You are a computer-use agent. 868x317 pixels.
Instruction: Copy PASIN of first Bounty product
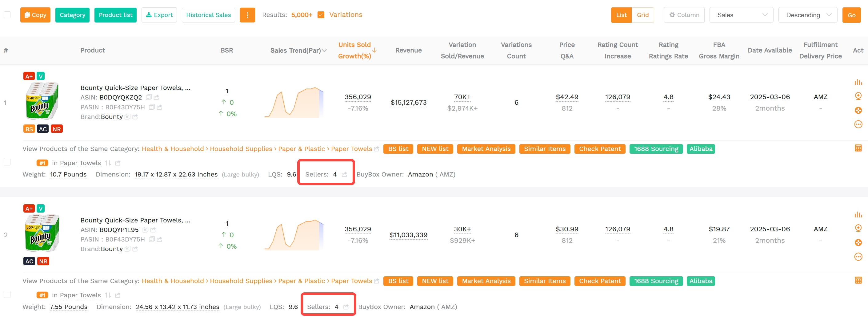point(152,107)
